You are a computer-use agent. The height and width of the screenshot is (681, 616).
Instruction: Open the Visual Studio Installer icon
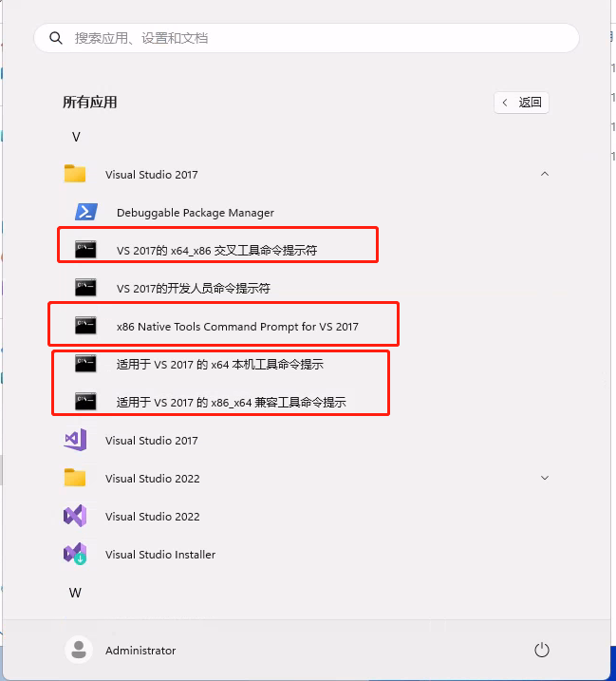pos(75,554)
